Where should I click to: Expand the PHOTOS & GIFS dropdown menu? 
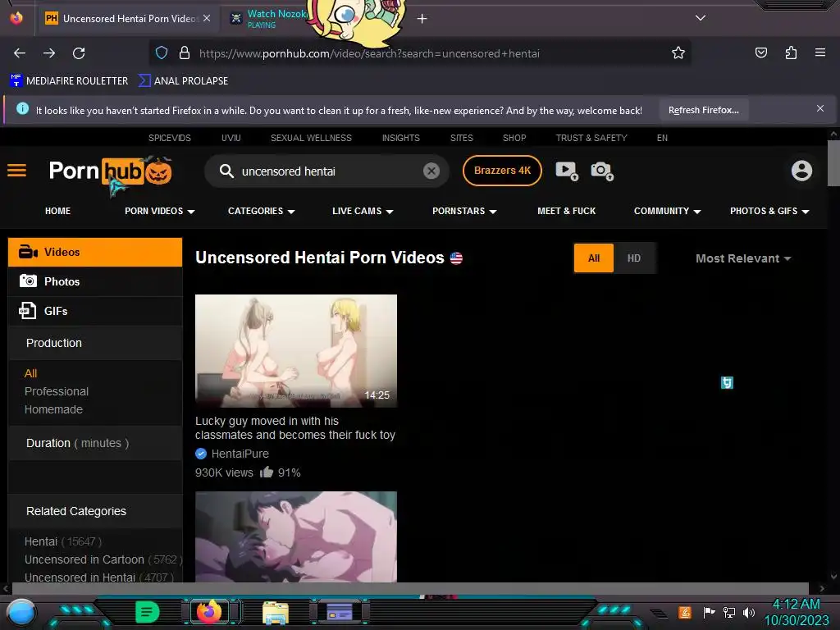(x=769, y=211)
